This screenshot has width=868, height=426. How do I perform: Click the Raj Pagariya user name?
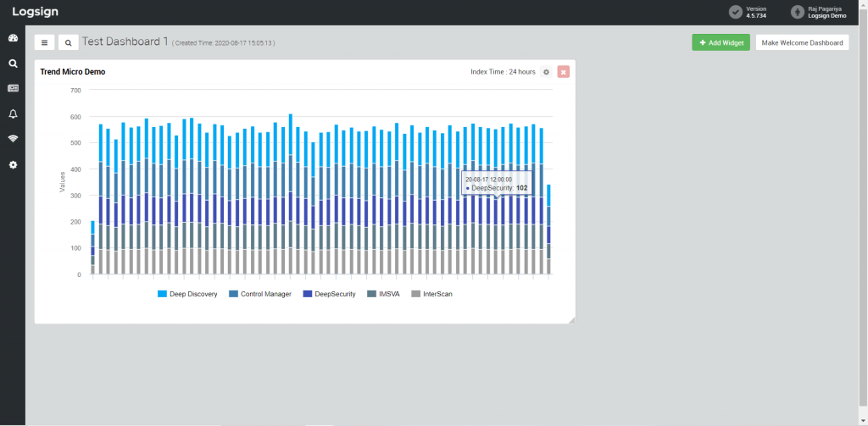824,8
